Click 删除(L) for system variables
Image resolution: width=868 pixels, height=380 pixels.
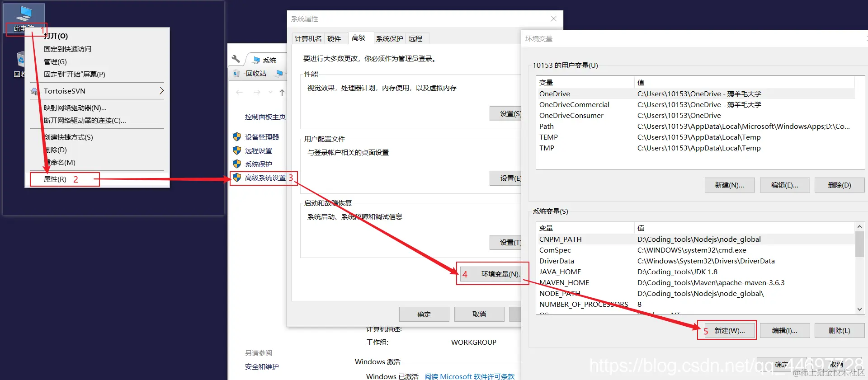(840, 330)
